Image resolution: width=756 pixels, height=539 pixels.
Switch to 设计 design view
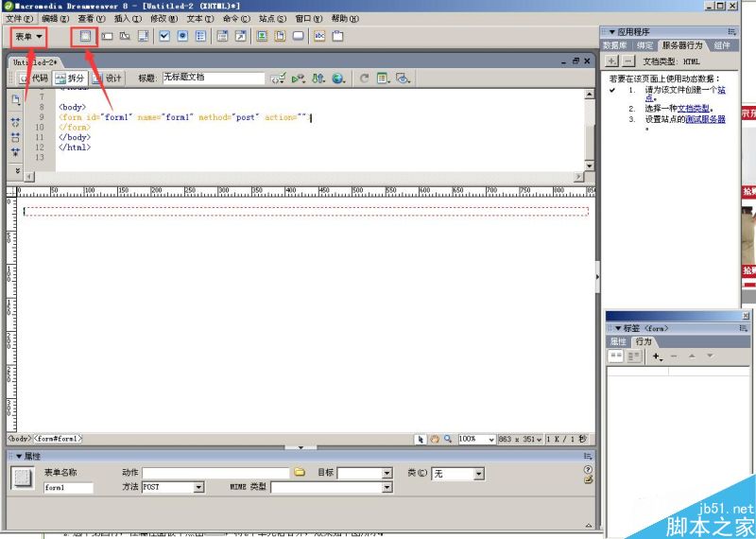[108, 78]
